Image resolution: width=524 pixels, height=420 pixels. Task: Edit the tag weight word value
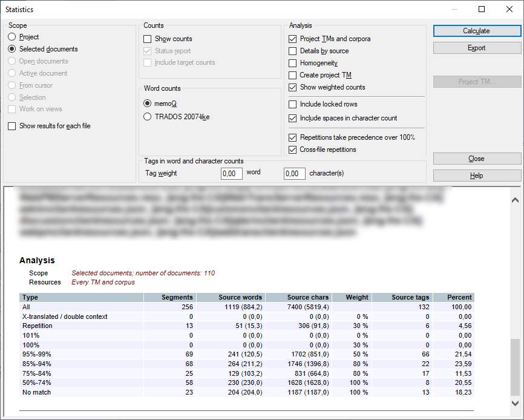coord(231,173)
